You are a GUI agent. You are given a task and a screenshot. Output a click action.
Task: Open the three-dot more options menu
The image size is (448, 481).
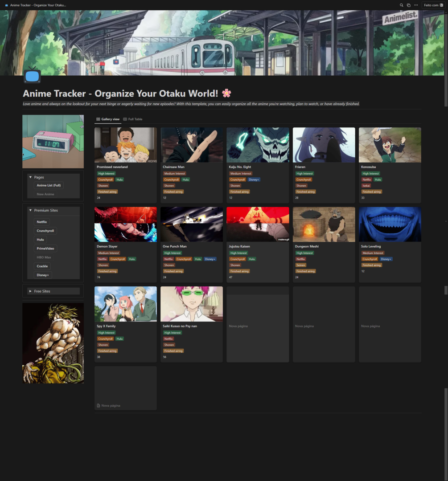pos(416,5)
